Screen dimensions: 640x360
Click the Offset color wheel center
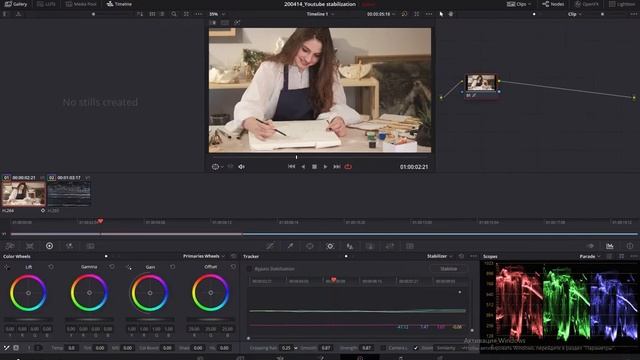click(211, 293)
